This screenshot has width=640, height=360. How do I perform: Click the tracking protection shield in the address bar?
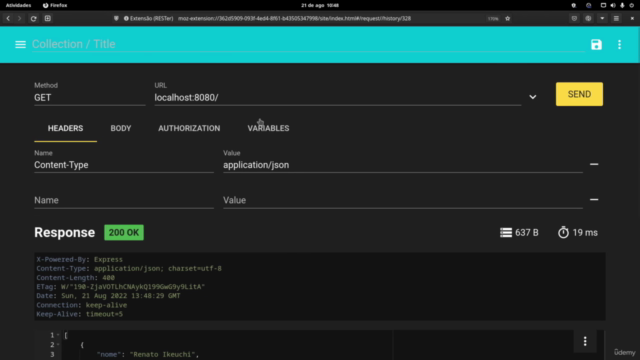116,18
